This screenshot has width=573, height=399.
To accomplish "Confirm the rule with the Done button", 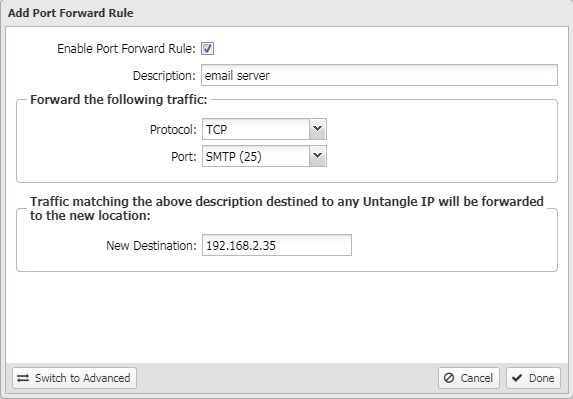I will click(x=533, y=378).
